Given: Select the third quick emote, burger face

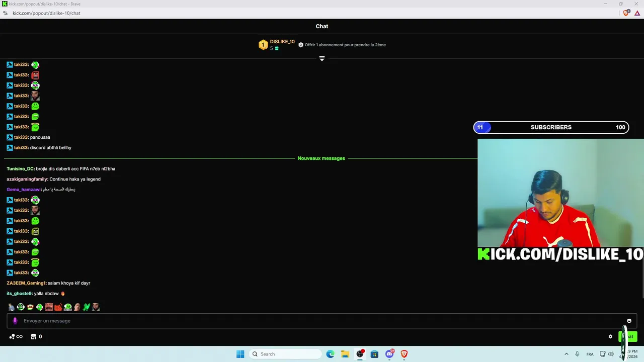Looking at the screenshot, I should click(30, 307).
